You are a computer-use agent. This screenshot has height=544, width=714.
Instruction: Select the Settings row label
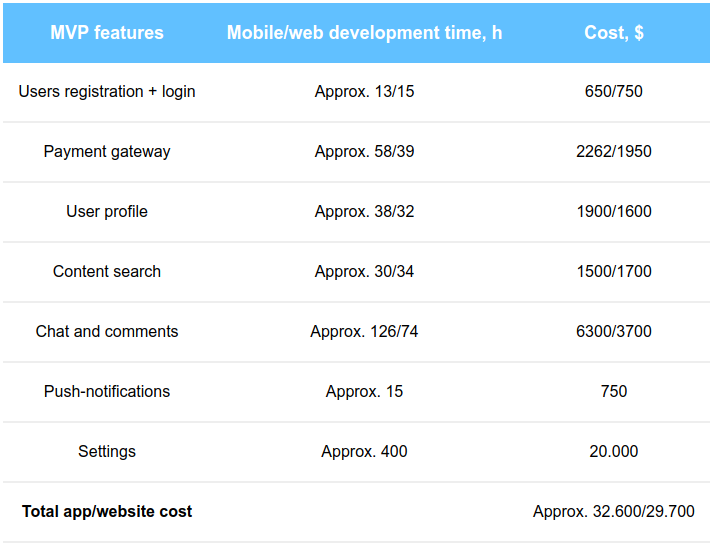coord(107,452)
